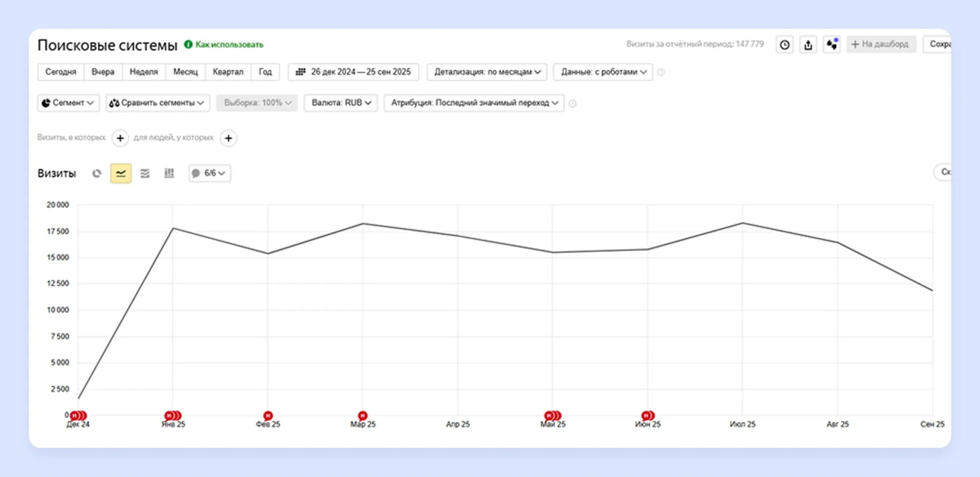Click the export/share icon
This screenshot has height=477, width=980.
click(808, 45)
